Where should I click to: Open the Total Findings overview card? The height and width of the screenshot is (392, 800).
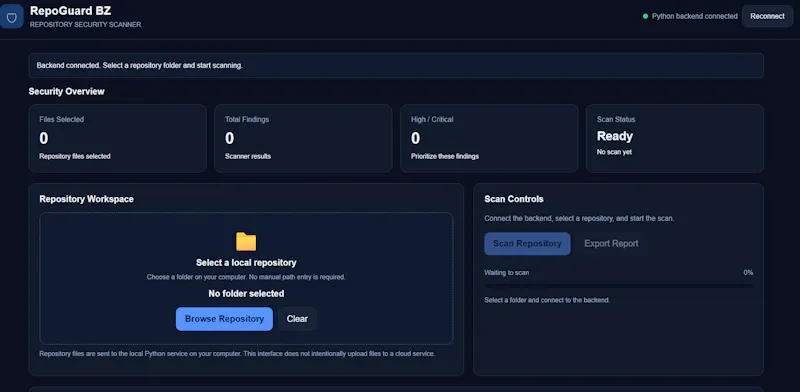point(303,138)
